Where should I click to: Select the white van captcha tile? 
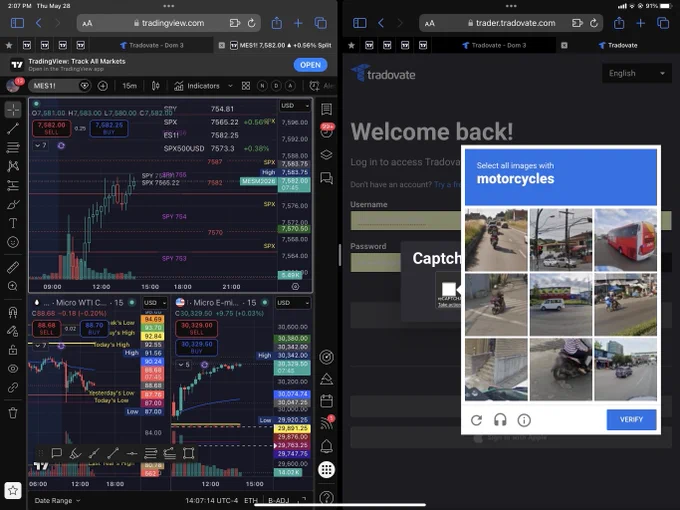561,304
